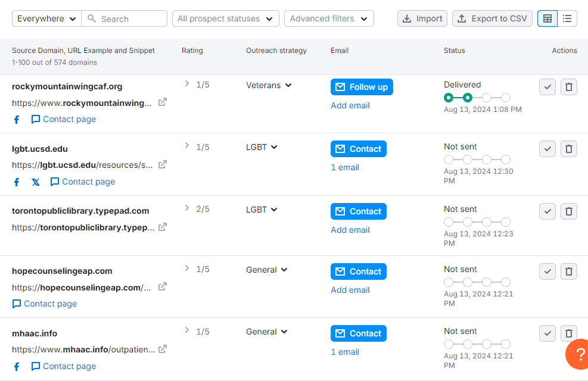Click the Delivered status progress indicator

[477, 98]
